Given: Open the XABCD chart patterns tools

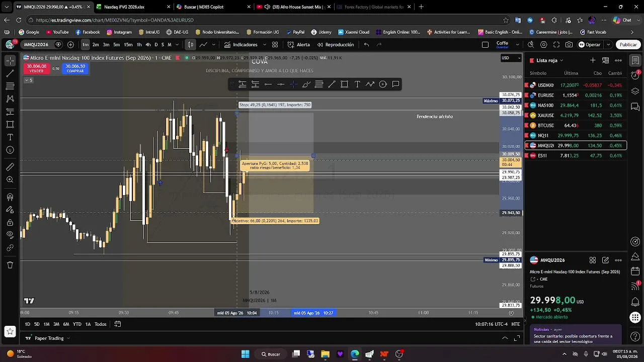Looking at the screenshot, I should click(10, 99).
